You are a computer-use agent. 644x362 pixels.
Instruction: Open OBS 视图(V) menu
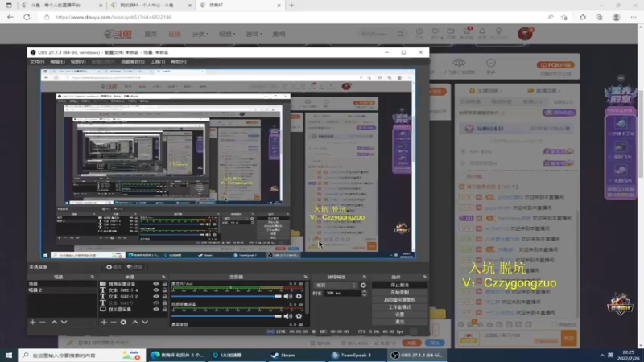pos(78,62)
